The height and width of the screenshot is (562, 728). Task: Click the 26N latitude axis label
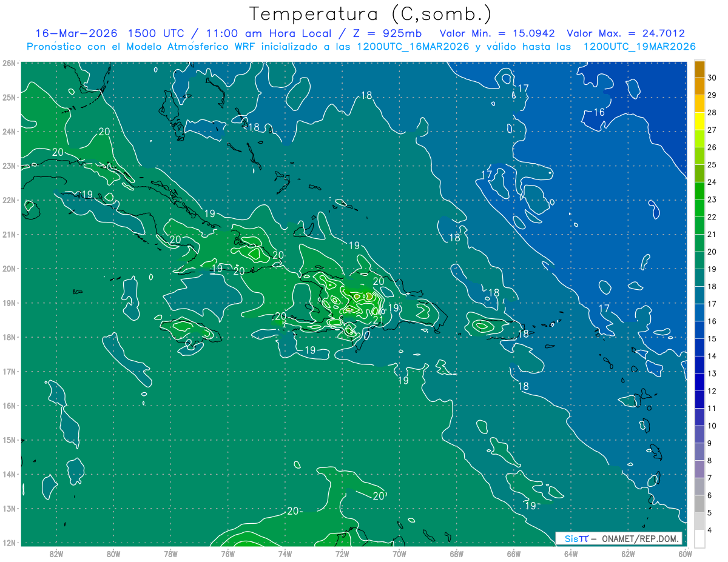8,63
